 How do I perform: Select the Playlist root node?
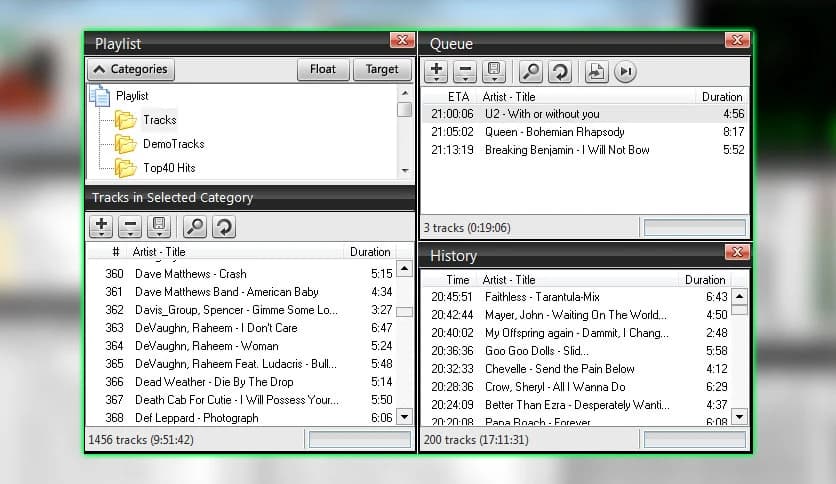point(131,96)
